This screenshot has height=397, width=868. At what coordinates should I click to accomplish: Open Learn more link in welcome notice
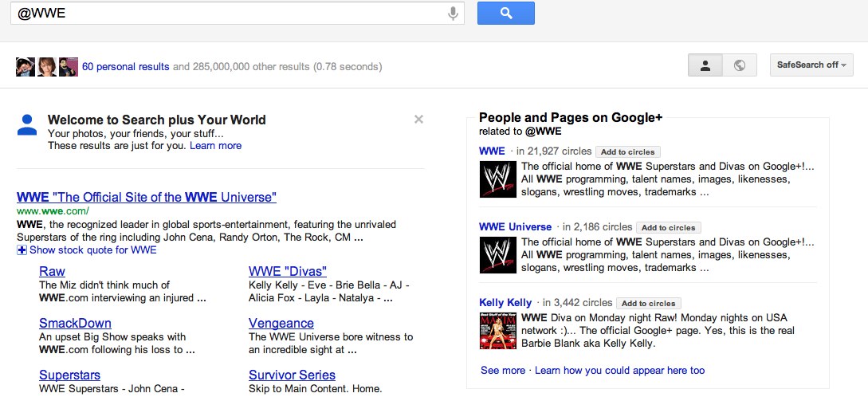pyautogui.click(x=215, y=146)
